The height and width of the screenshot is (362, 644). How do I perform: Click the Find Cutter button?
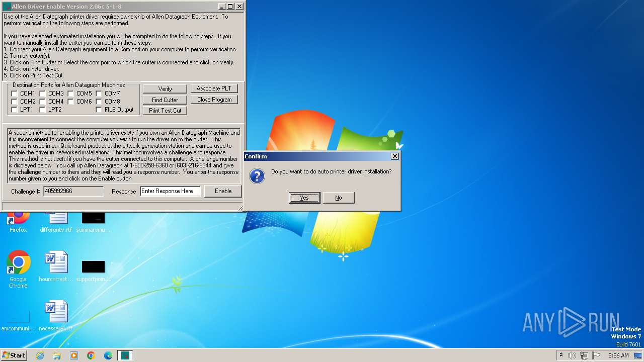(165, 100)
